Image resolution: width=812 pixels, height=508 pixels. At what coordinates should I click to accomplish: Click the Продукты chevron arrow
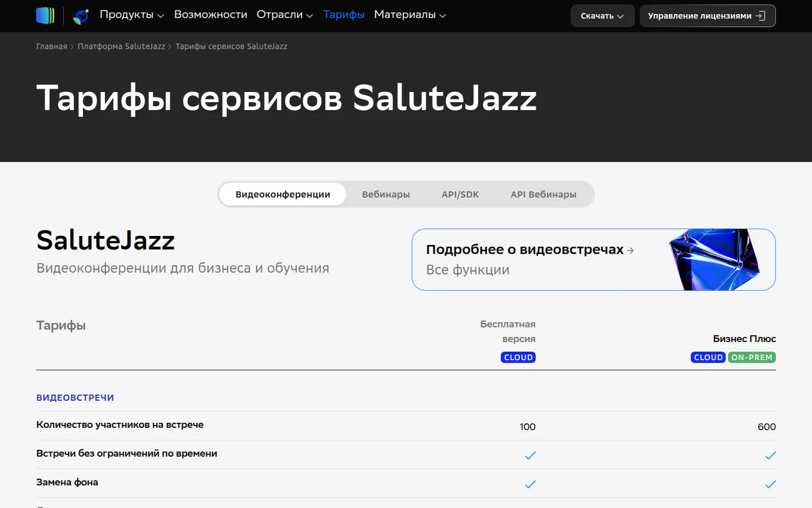tap(161, 16)
